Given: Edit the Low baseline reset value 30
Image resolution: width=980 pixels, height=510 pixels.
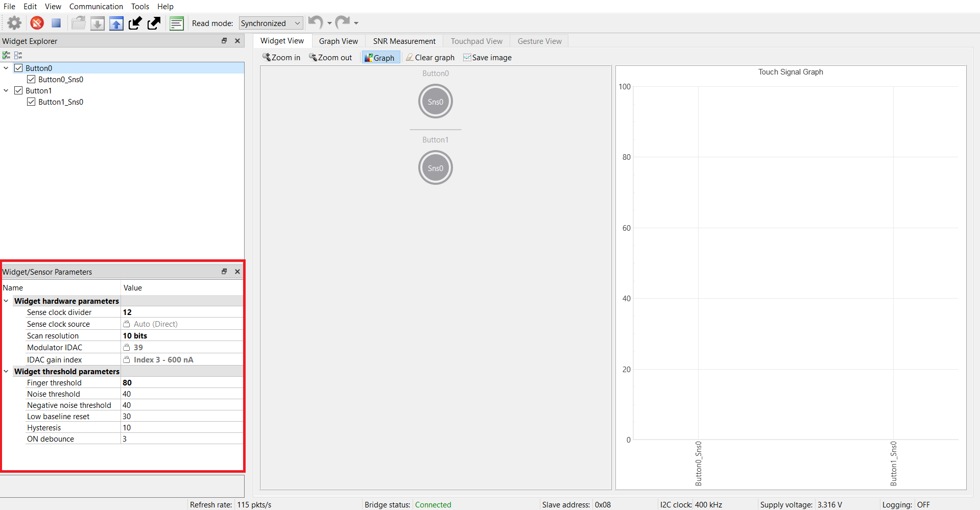Looking at the screenshot, I should coord(181,416).
